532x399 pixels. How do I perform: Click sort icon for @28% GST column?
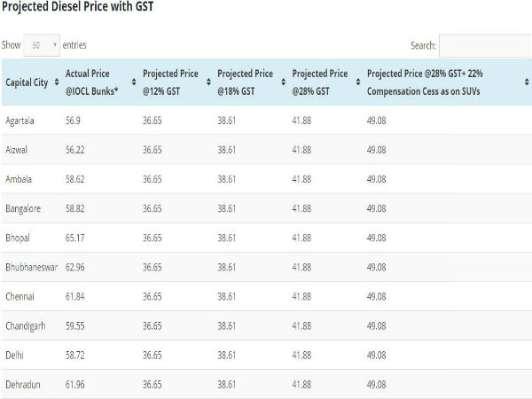pos(355,82)
